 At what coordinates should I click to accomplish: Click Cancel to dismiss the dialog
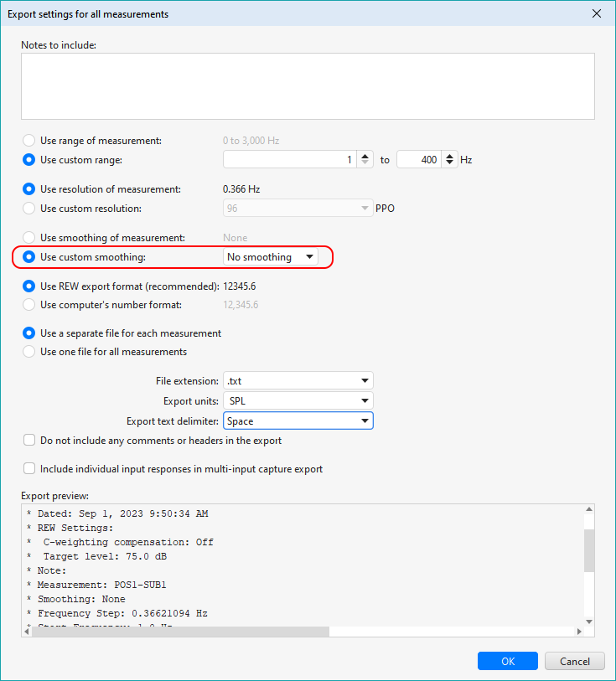(575, 661)
